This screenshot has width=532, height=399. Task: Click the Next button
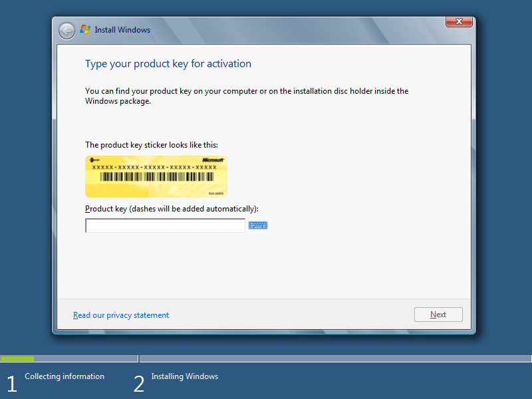(438, 314)
